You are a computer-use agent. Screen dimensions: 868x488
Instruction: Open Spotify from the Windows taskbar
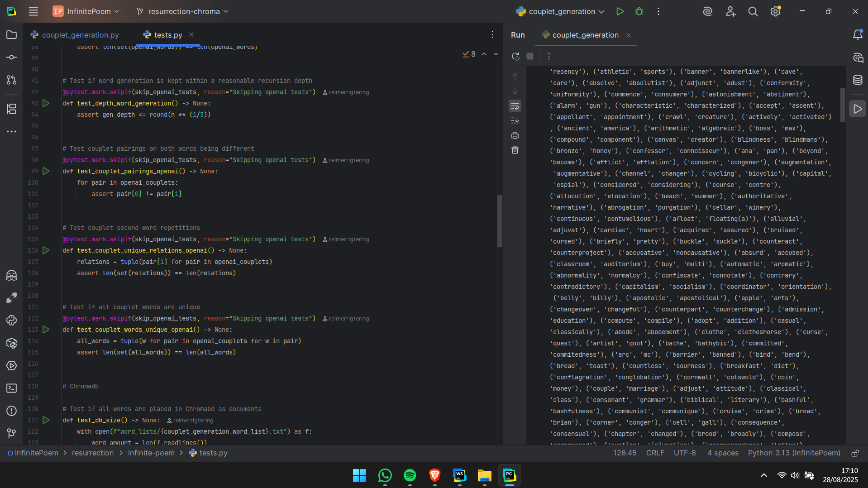(x=410, y=475)
